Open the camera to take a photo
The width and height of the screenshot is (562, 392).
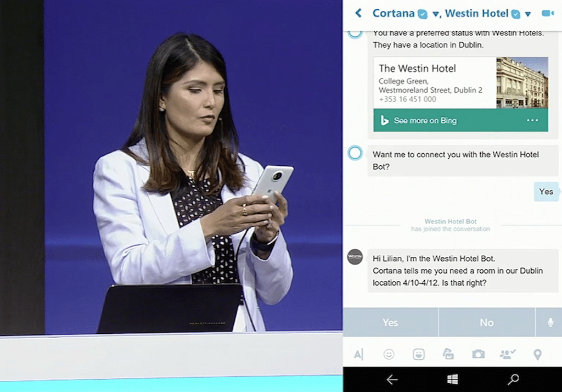pos(478,354)
